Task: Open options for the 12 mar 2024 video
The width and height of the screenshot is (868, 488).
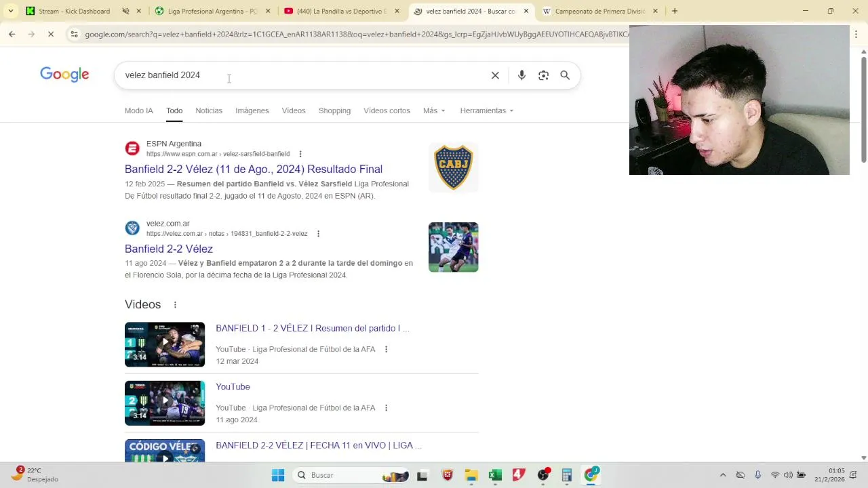Action: tap(386, 349)
